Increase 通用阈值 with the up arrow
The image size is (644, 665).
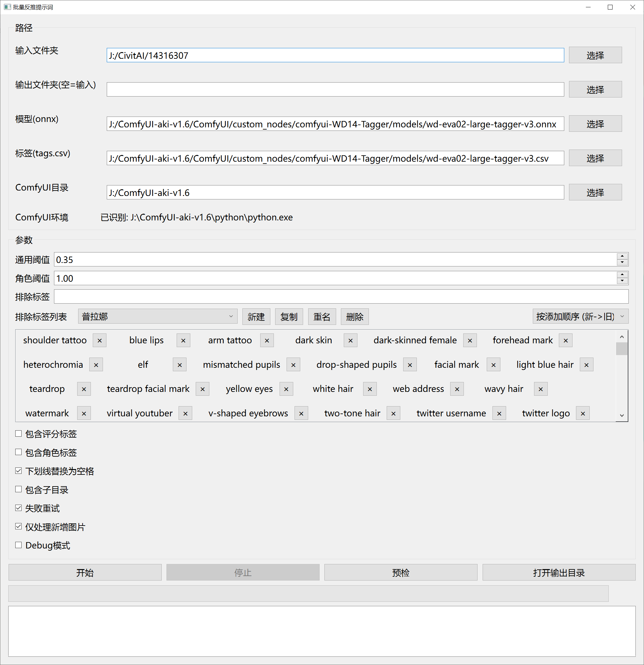(622, 257)
